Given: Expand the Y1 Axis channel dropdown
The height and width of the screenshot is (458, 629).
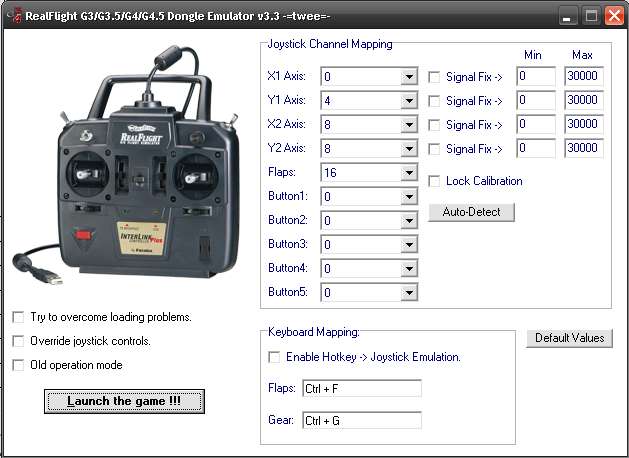Looking at the screenshot, I should pos(408,101).
